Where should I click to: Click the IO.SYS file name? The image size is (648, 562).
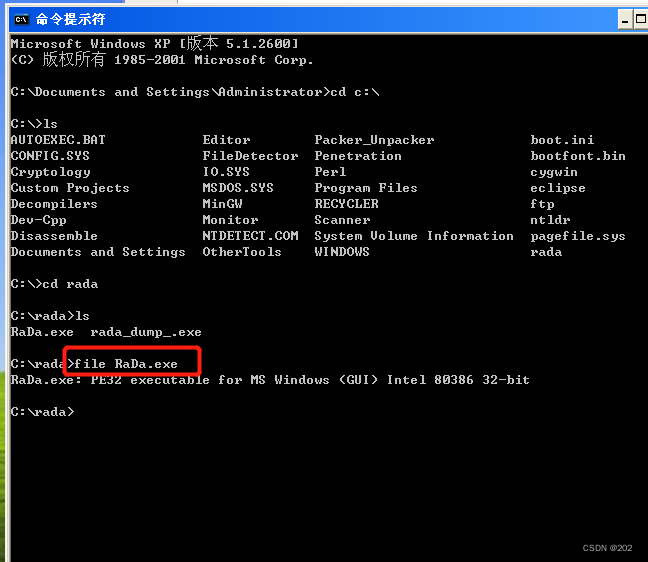pos(226,172)
